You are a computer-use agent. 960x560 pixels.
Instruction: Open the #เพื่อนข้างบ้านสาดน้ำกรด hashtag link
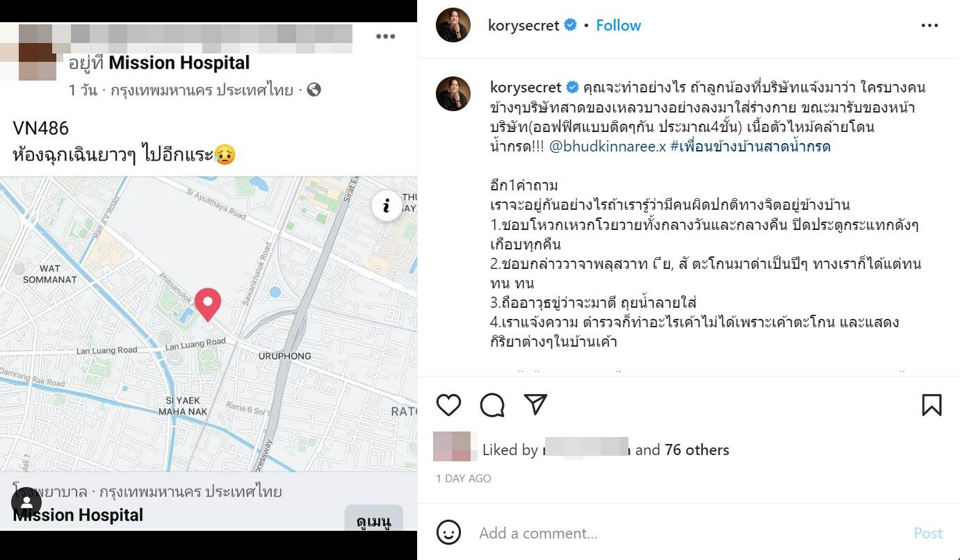click(751, 147)
